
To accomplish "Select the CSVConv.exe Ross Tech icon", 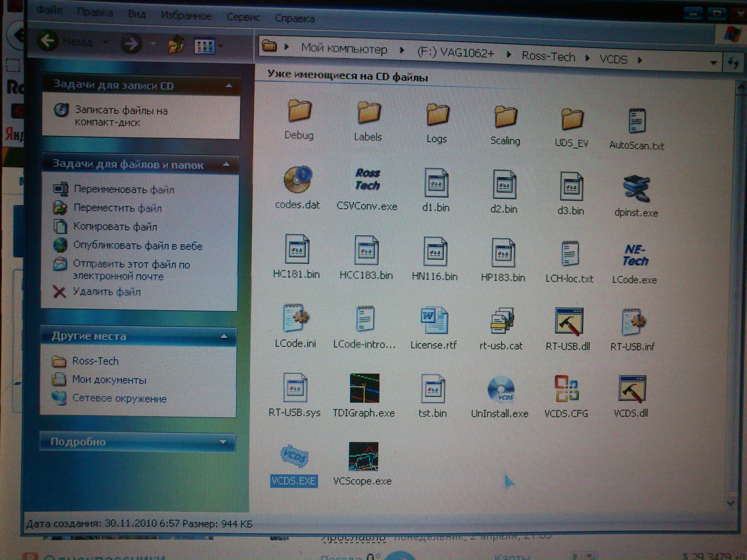I will click(x=367, y=179).
